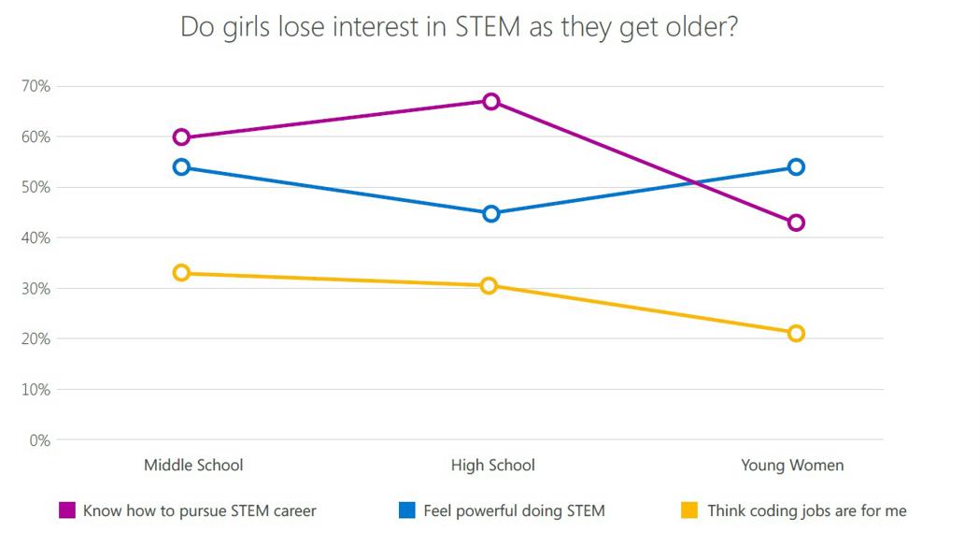The image size is (980, 546).
Task: Select the 'Know how to pursue STEM career' legend label
Action: (200, 511)
